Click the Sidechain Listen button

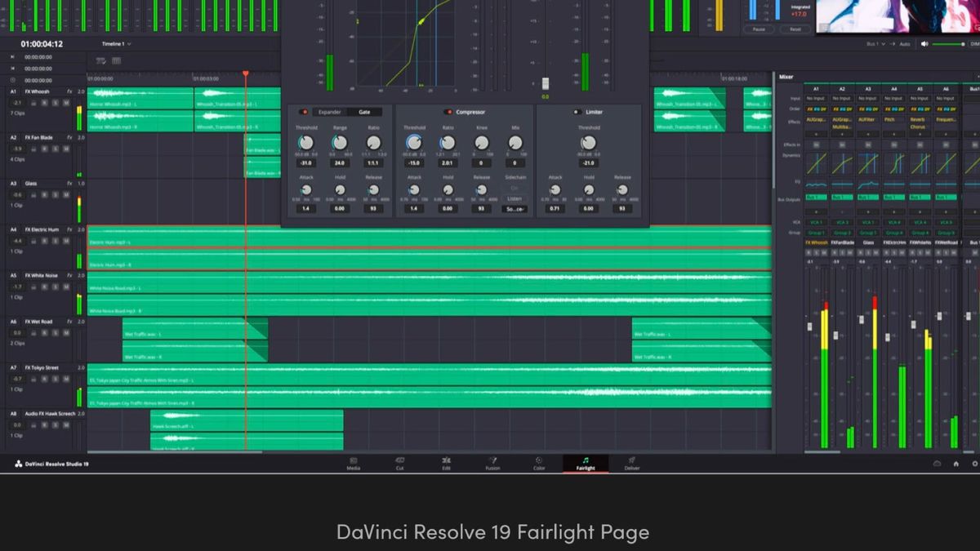click(514, 198)
